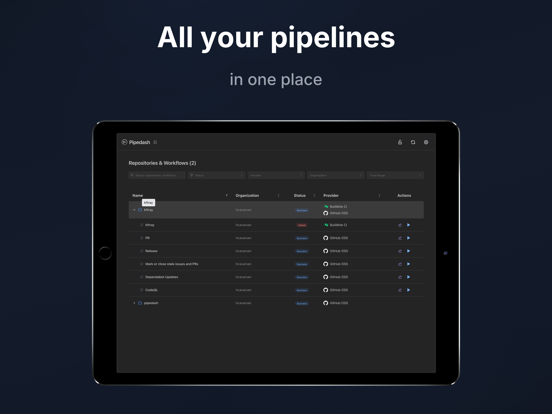
Task: Open the Organization column options menu
Action: [x=278, y=195]
